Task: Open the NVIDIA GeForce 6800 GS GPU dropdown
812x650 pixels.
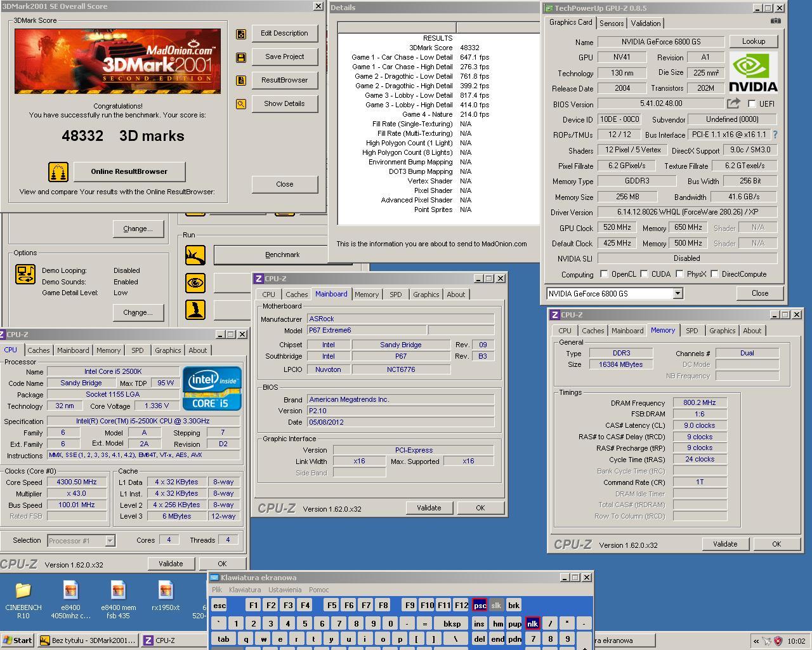Action: click(x=678, y=293)
